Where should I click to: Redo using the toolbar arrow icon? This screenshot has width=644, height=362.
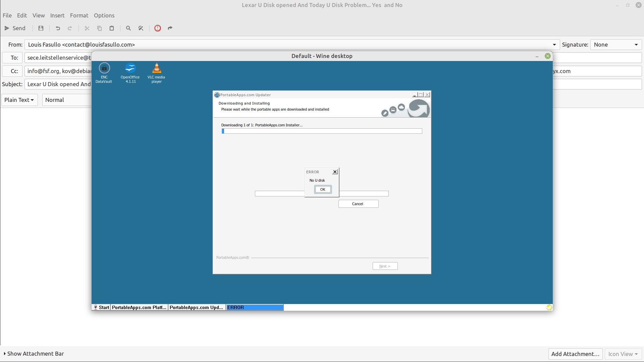(x=70, y=28)
